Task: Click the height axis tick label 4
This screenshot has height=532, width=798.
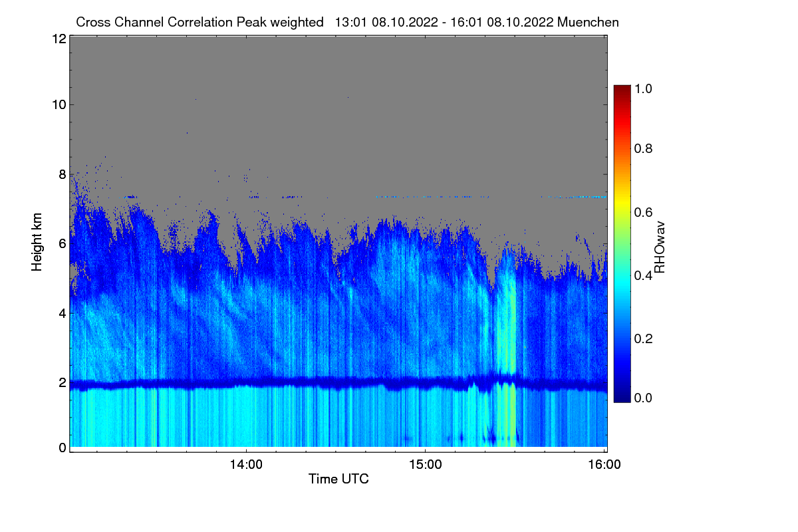Action: 62,313
